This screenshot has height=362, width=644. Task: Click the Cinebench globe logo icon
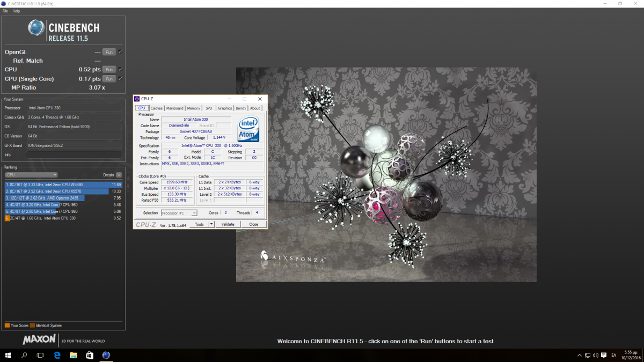pyautogui.click(x=36, y=28)
